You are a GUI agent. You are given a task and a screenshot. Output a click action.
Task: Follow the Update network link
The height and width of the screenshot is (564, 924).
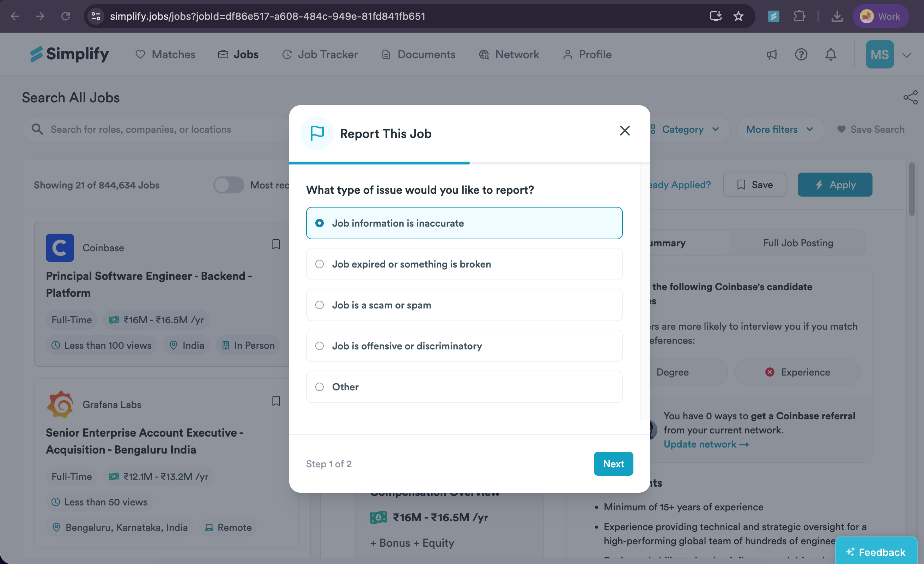(x=706, y=444)
